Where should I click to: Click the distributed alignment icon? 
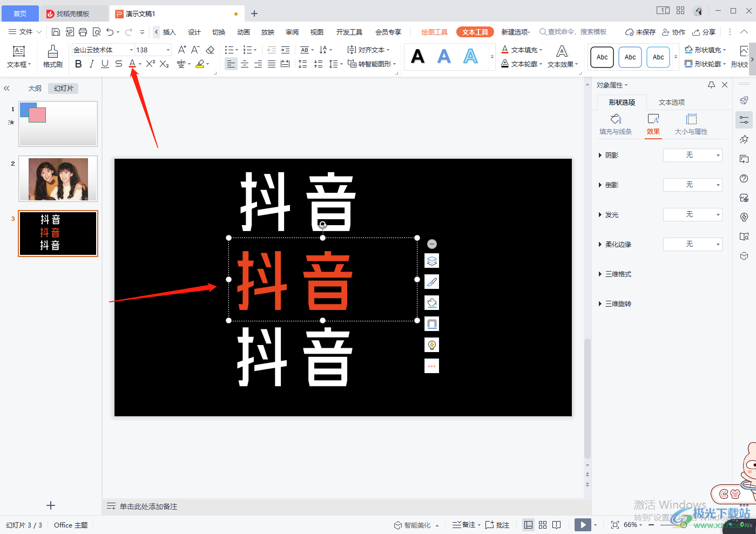point(285,64)
